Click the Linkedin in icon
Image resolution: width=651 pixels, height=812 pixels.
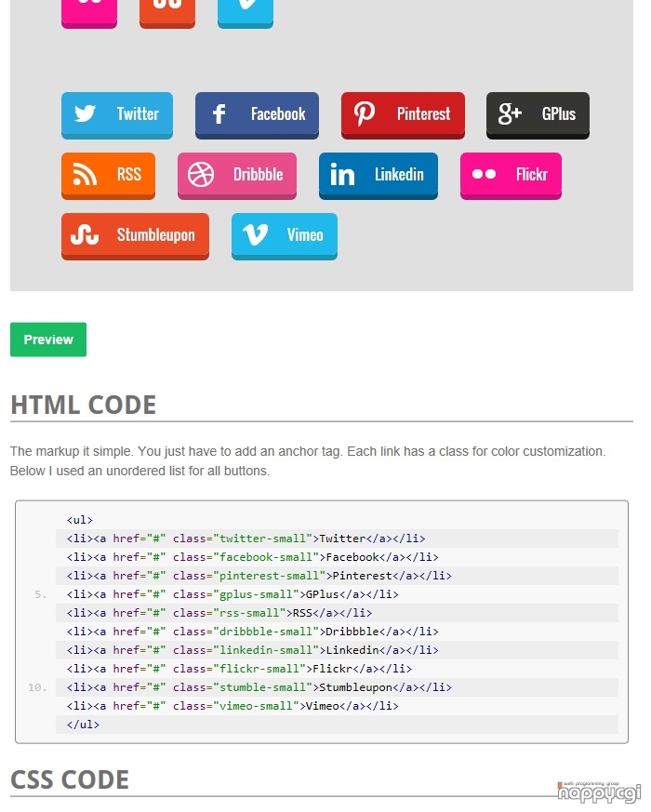point(342,175)
